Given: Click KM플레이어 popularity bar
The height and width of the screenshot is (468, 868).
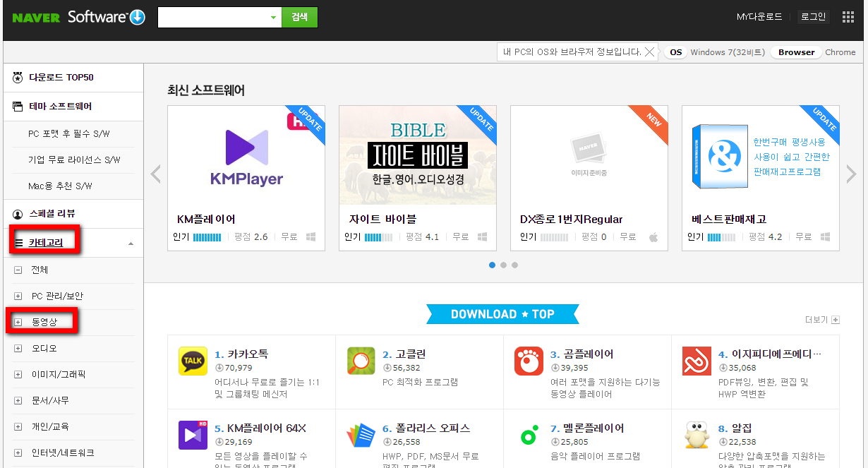Looking at the screenshot, I should coord(207,237).
